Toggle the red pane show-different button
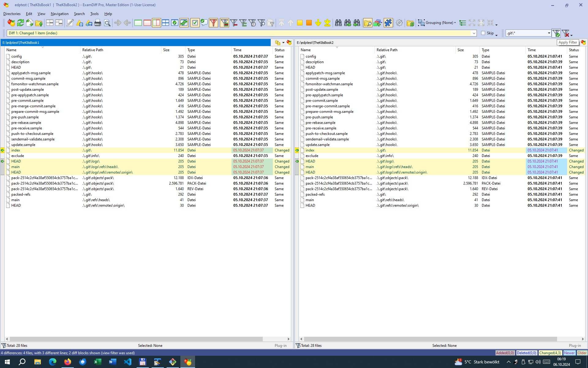Viewport: 588px width, 368px height. [147, 23]
